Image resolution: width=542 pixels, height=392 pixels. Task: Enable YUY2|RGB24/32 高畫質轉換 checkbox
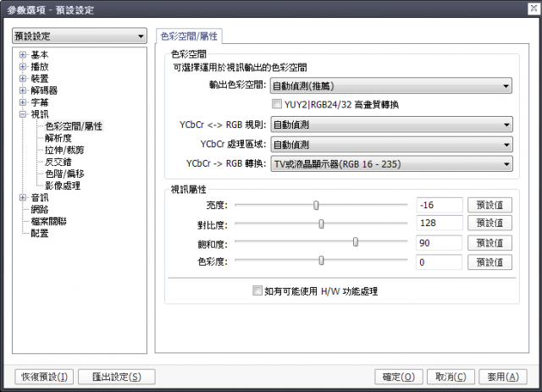[x=277, y=103]
